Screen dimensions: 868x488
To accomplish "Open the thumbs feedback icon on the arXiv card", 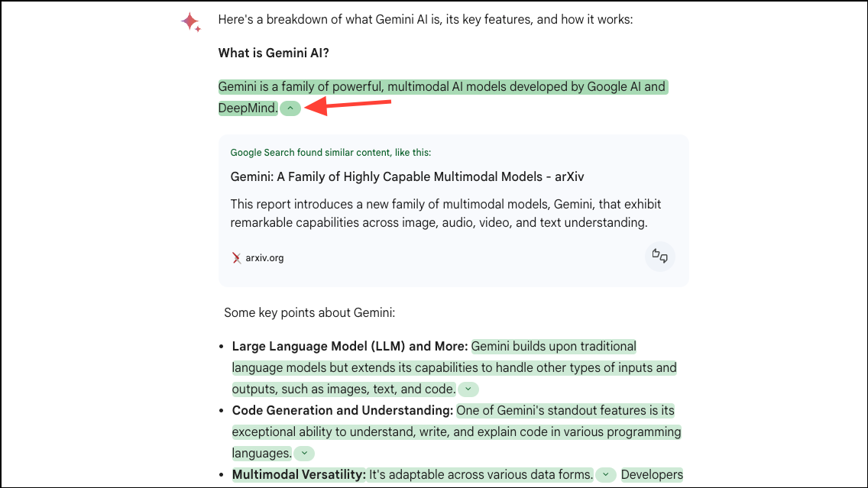I will pyautogui.click(x=660, y=257).
